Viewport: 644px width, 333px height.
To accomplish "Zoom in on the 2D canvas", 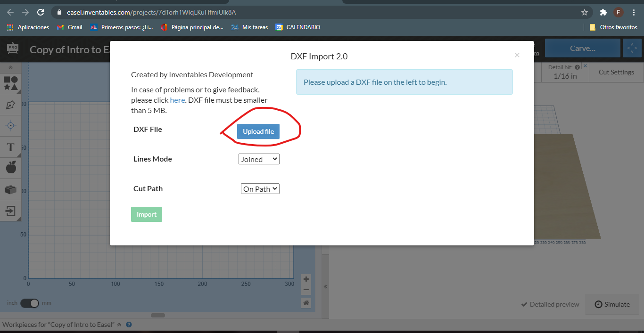I will tap(306, 279).
